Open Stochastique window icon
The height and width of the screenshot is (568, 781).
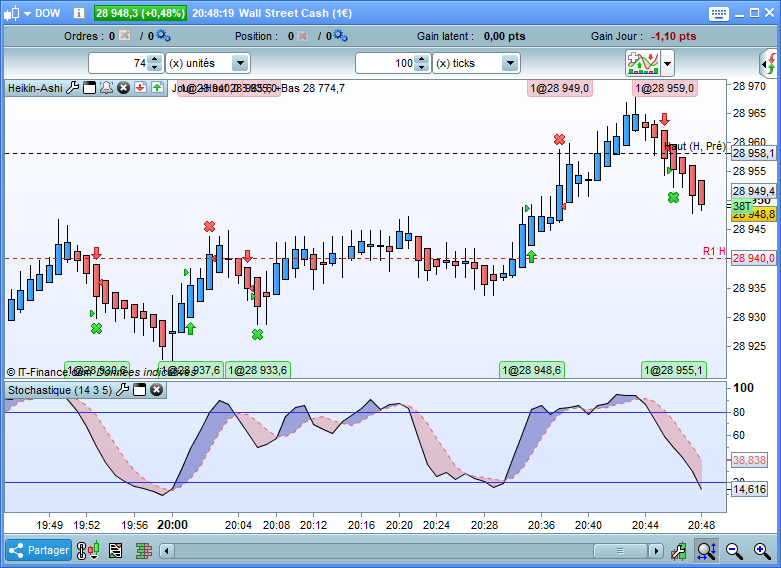pyautogui.click(x=139, y=390)
